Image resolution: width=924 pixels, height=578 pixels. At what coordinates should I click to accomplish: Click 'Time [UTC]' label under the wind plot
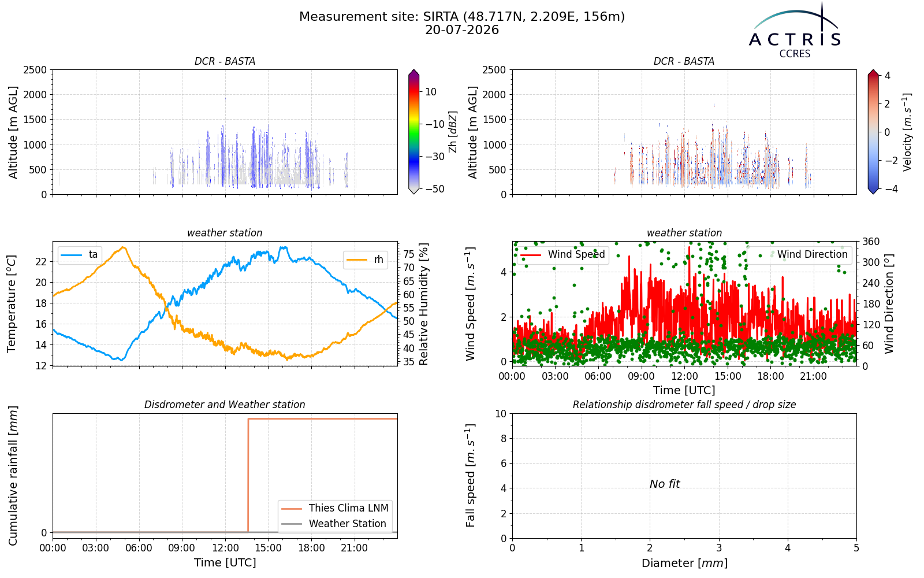[x=684, y=390]
